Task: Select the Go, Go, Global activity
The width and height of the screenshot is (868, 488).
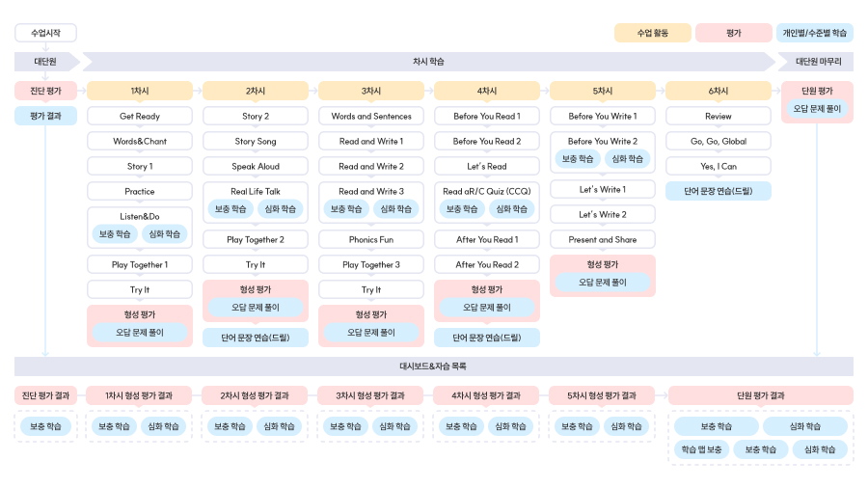Action: [x=719, y=141]
